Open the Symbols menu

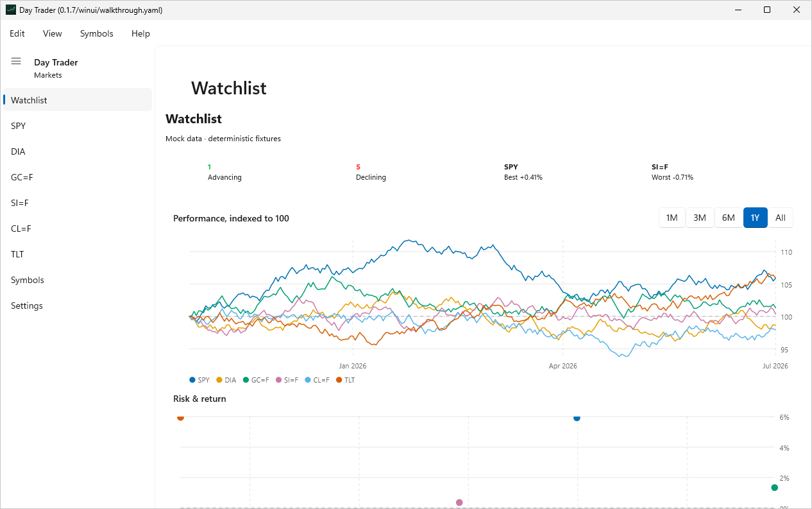click(97, 33)
